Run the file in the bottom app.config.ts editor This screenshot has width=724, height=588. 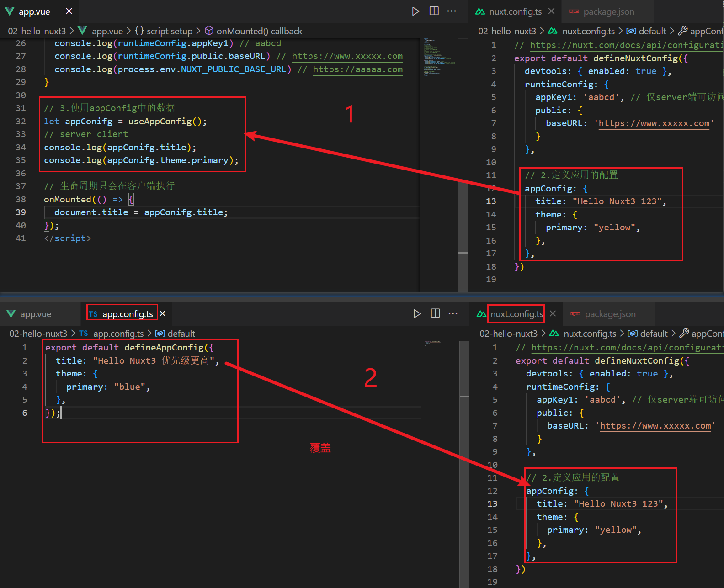(x=417, y=314)
